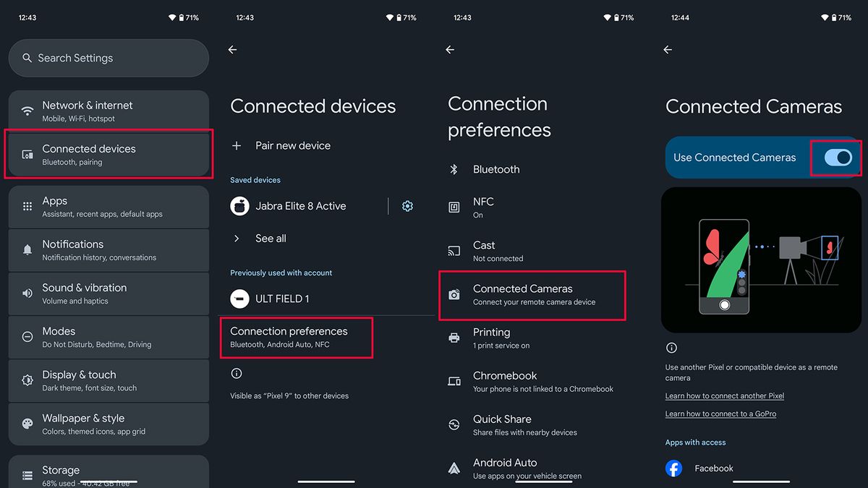Click the Printing printer icon
The height and width of the screenshot is (488, 868).
click(454, 338)
